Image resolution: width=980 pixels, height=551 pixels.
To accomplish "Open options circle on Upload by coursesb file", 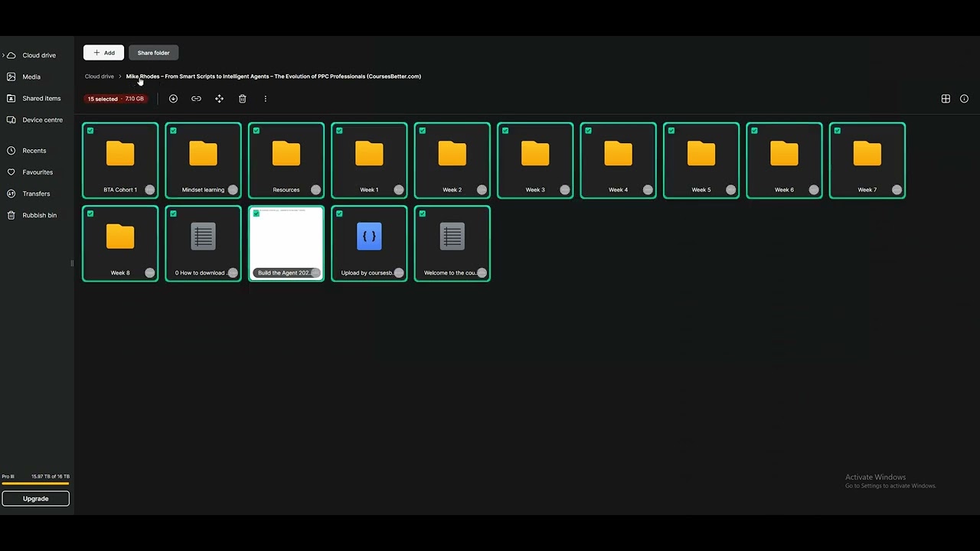I will [x=399, y=272].
